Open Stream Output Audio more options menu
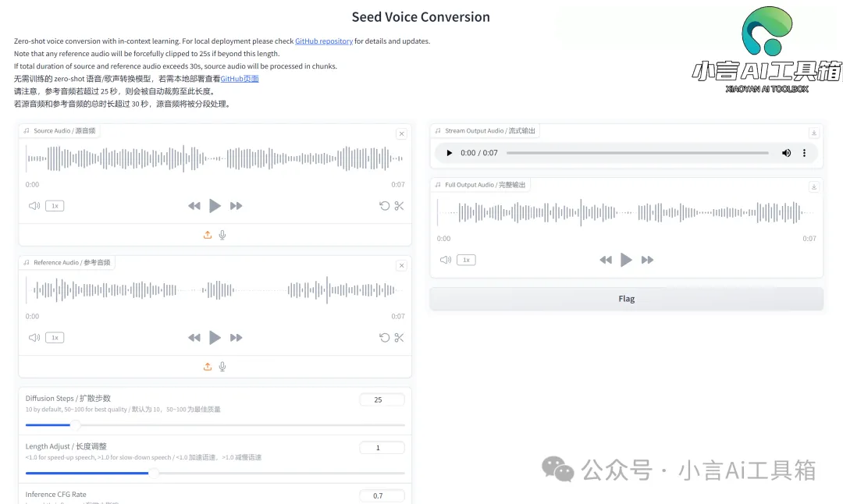The width and height of the screenshot is (843, 504). click(x=804, y=153)
